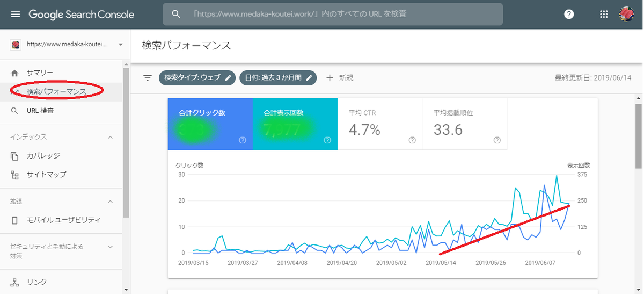Open the hamburger navigation menu
Image resolution: width=644 pixels, height=295 pixels.
16,15
